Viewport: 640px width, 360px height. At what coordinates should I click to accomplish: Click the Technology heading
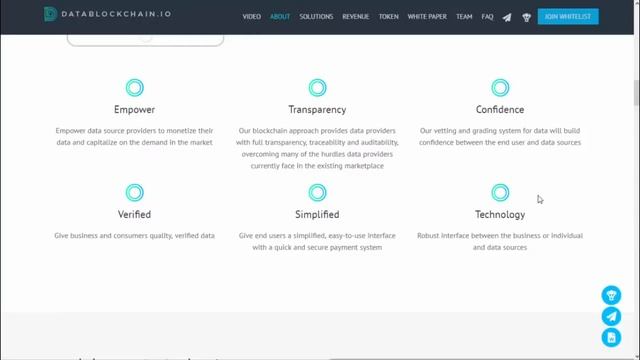[x=500, y=215]
